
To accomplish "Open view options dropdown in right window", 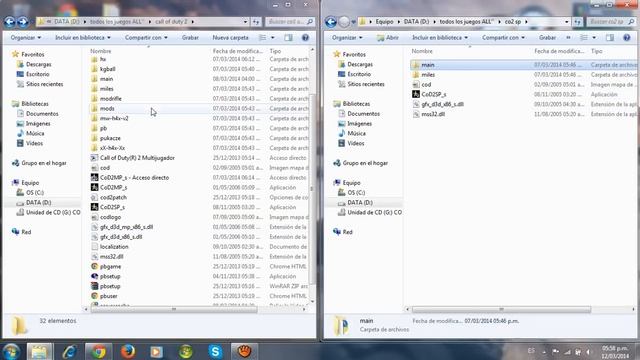I will coord(594,38).
